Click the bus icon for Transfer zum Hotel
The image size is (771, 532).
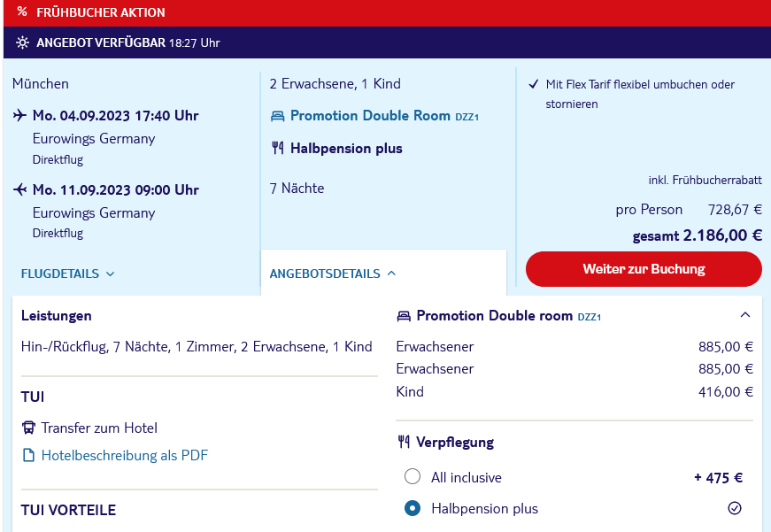click(x=28, y=428)
